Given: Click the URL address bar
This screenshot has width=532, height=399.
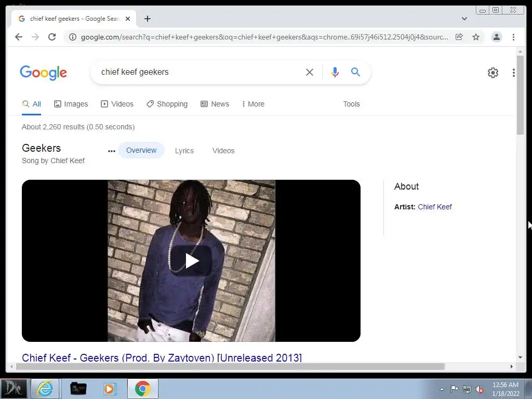Looking at the screenshot, I should 264,37.
